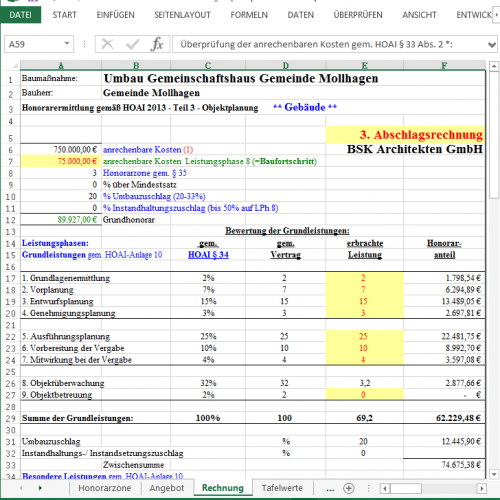Select the yellow 75.000,00 € cell
The image size is (500, 500).
[x=61, y=161]
